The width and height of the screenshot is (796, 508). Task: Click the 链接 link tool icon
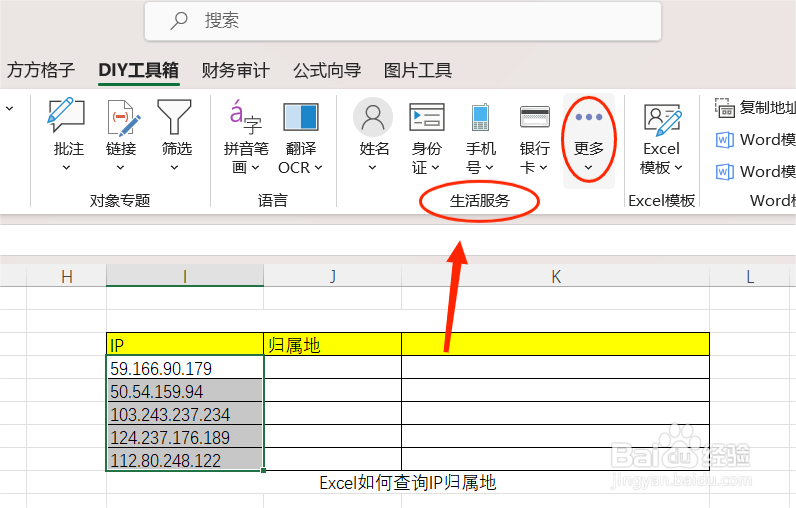122,117
